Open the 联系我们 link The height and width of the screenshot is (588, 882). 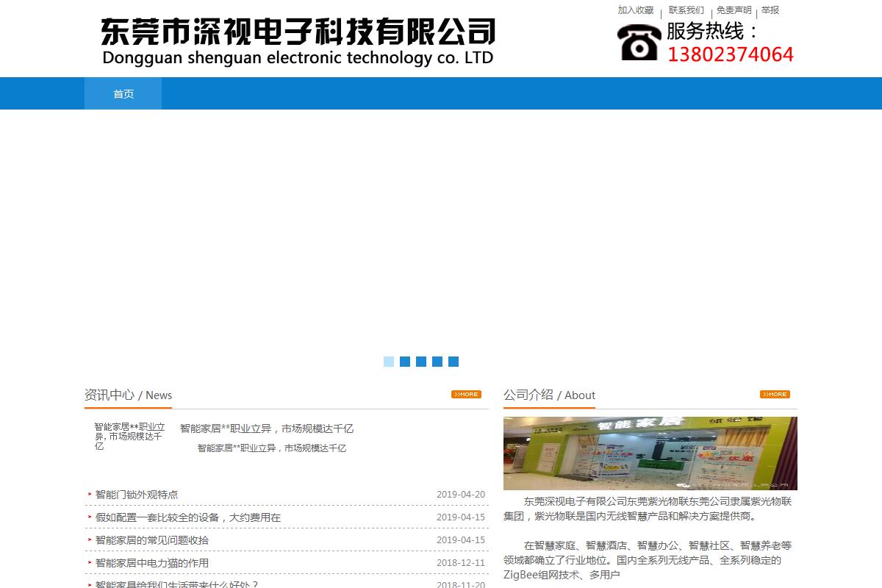(686, 10)
